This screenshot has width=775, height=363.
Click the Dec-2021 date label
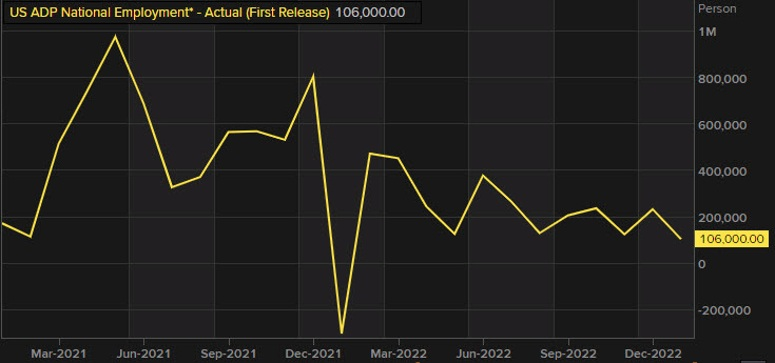pos(314,354)
